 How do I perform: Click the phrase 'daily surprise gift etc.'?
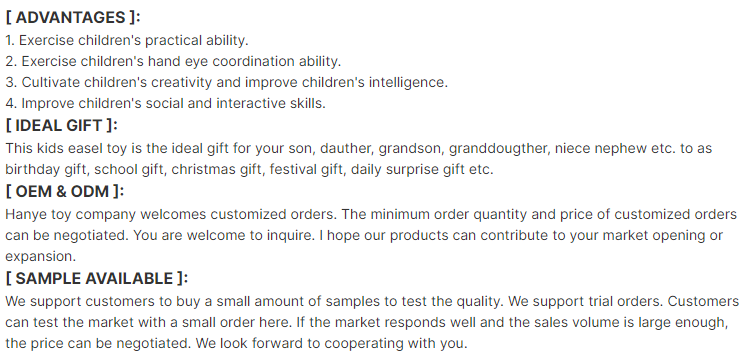[x=422, y=170]
